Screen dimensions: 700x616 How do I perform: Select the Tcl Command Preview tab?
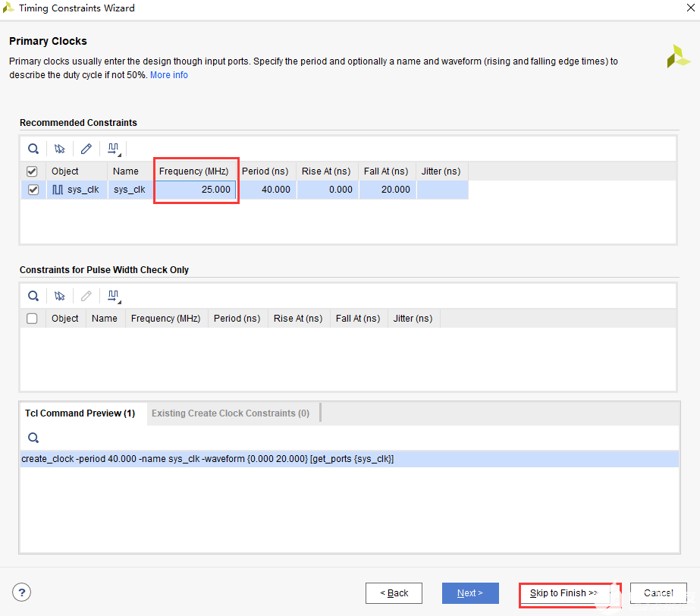tap(80, 413)
